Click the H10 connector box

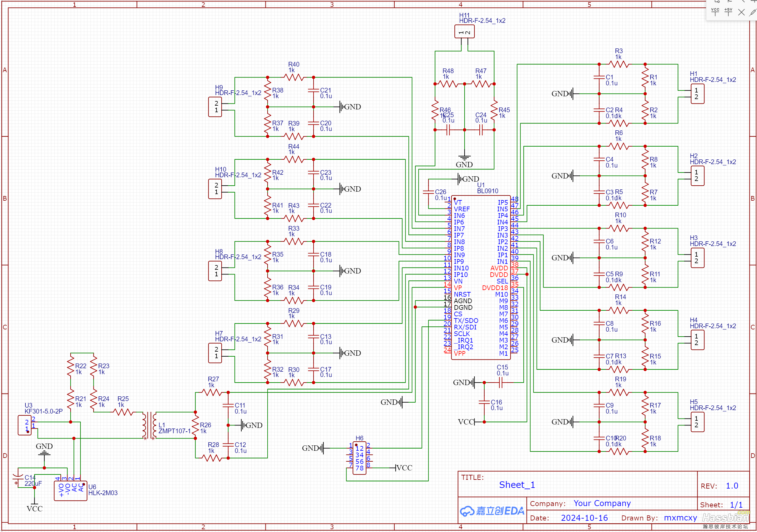[x=215, y=189]
